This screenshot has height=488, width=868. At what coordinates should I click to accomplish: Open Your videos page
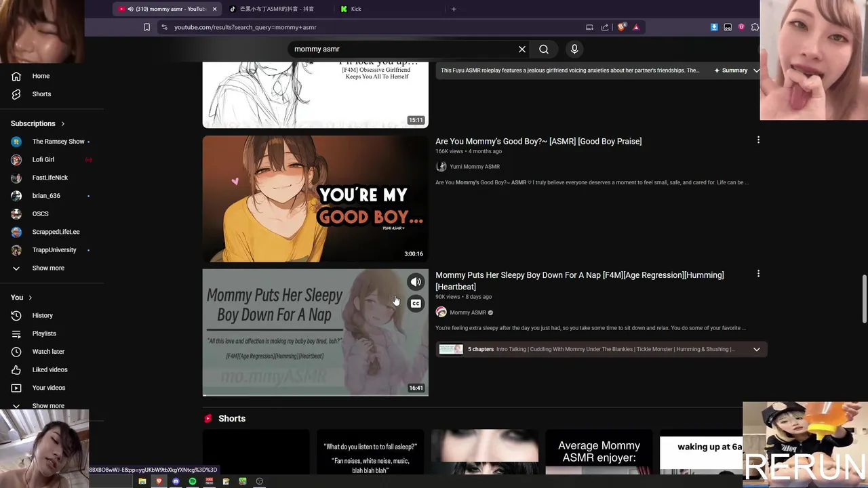point(49,388)
